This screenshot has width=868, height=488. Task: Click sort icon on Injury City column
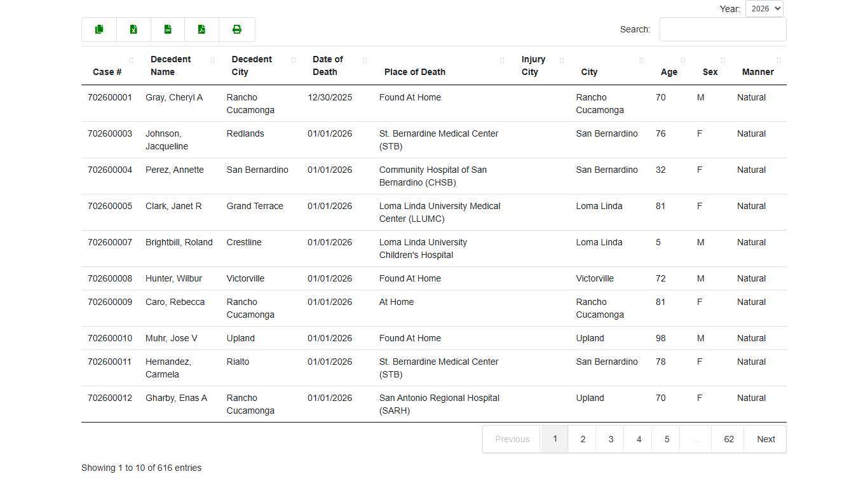point(562,60)
